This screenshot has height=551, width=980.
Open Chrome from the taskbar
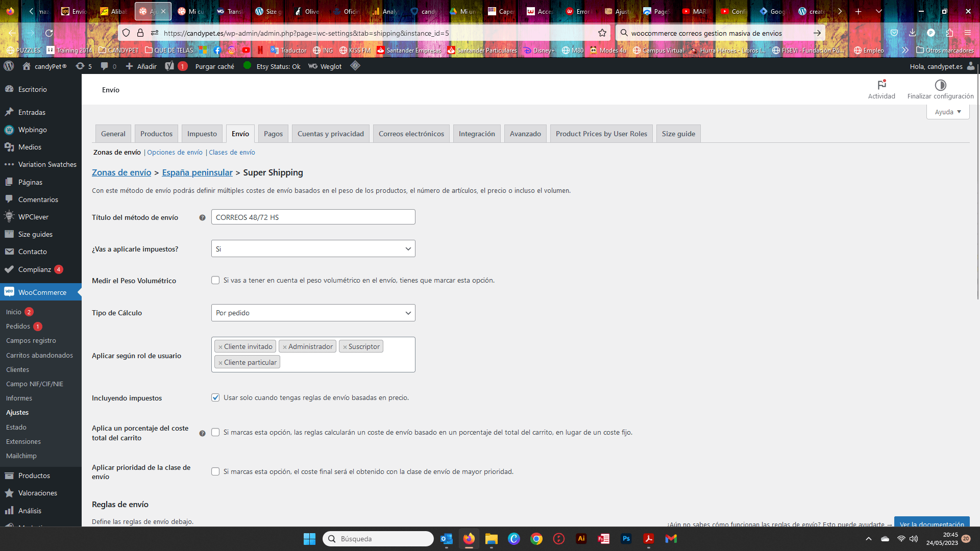(x=536, y=538)
